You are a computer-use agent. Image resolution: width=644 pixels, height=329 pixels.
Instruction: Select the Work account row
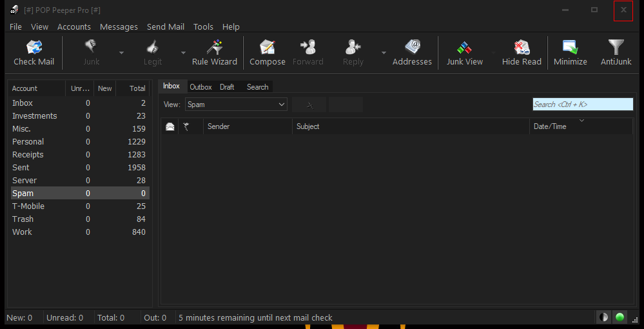click(79, 232)
